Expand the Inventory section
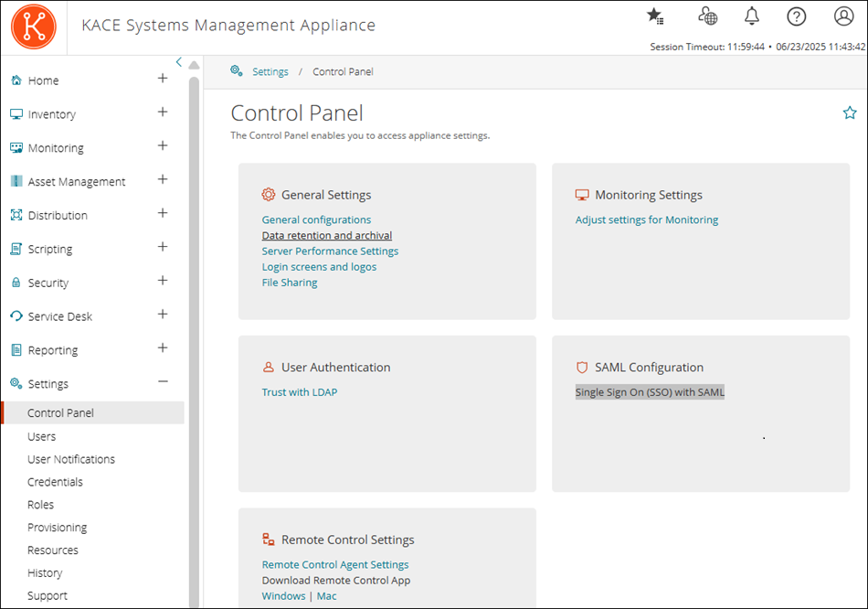This screenshot has height=609, width=868. [x=163, y=113]
